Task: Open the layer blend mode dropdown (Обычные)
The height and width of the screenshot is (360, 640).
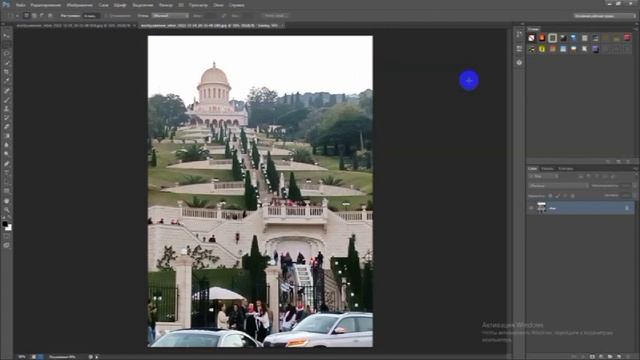Action: [x=558, y=186]
